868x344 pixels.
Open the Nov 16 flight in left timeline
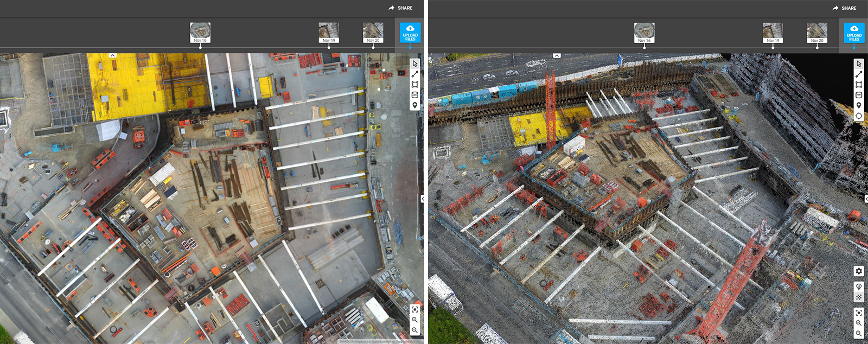200,33
